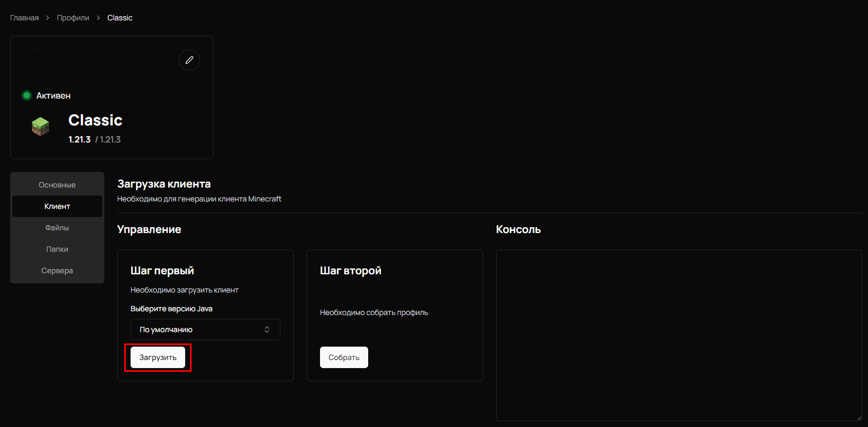The width and height of the screenshot is (868, 427).
Task: Go to the Папки tab
Action: click(57, 249)
